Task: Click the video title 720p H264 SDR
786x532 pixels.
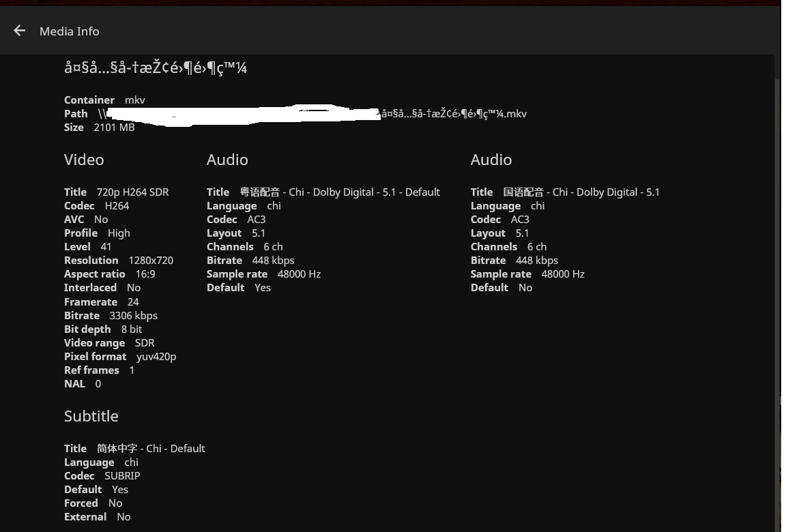Action: click(x=133, y=192)
